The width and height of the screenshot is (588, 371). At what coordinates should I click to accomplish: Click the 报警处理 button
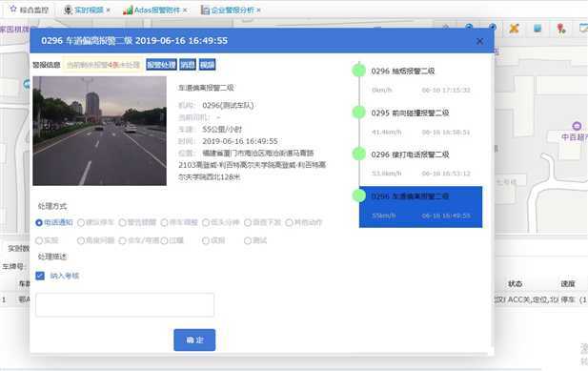[x=161, y=65]
